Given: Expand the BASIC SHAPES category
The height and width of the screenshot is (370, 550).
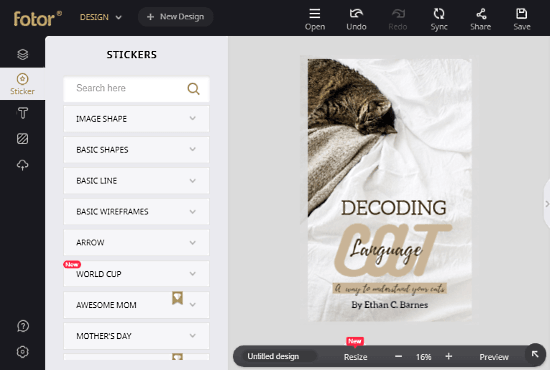Looking at the screenshot, I should coord(136,149).
